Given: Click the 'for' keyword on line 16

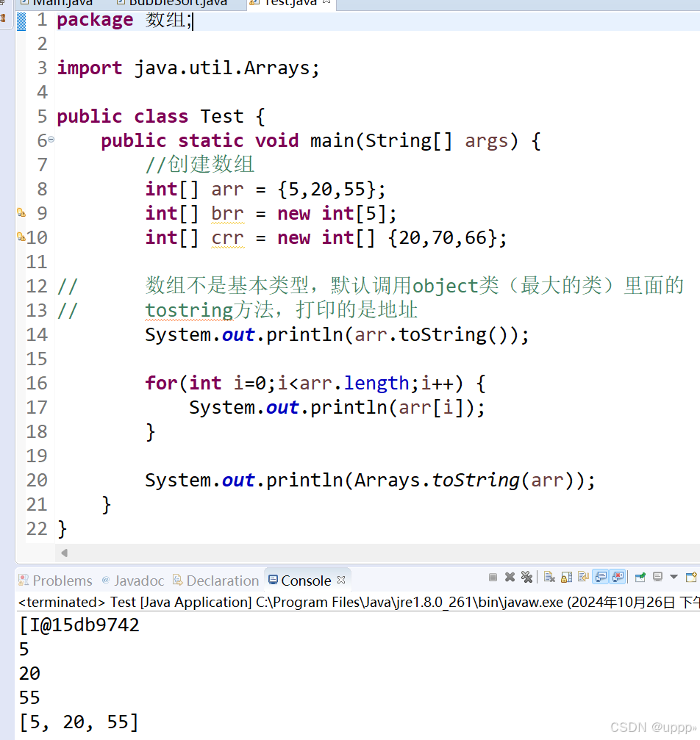Looking at the screenshot, I should click(x=161, y=383).
